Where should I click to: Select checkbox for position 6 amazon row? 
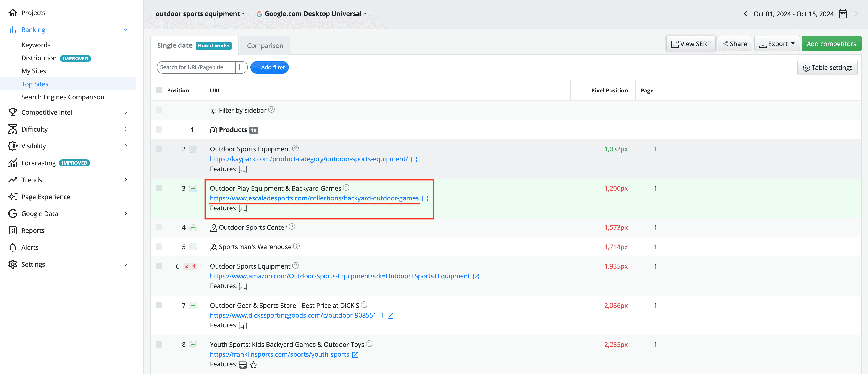point(159,266)
